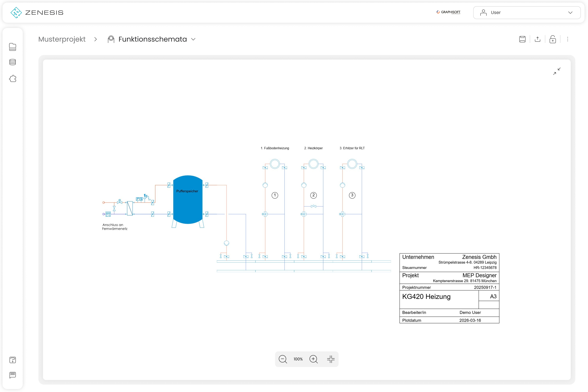This screenshot has height=392, width=588.
Task: Select the heat consumer circle above circuit 3
Action: pos(352,164)
